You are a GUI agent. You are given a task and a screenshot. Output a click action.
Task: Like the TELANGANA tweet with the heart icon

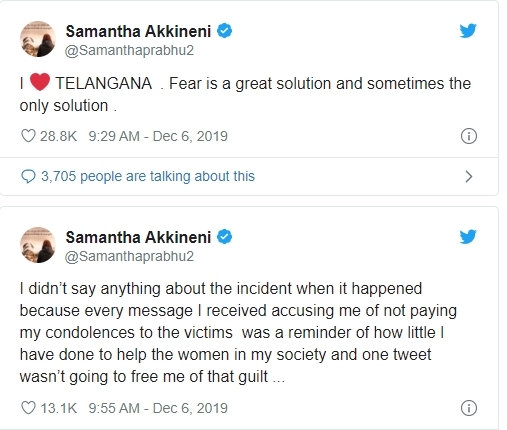[x=28, y=136]
